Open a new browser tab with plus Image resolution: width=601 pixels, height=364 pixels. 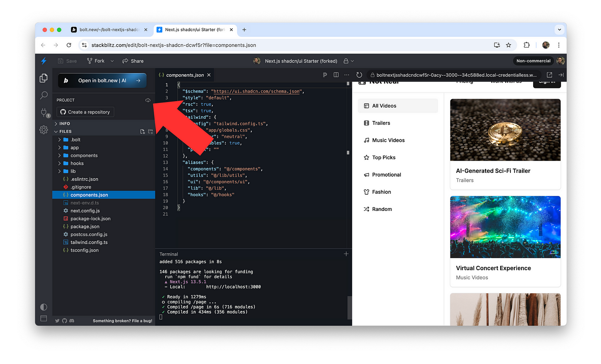pyautogui.click(x=244, y=30)
